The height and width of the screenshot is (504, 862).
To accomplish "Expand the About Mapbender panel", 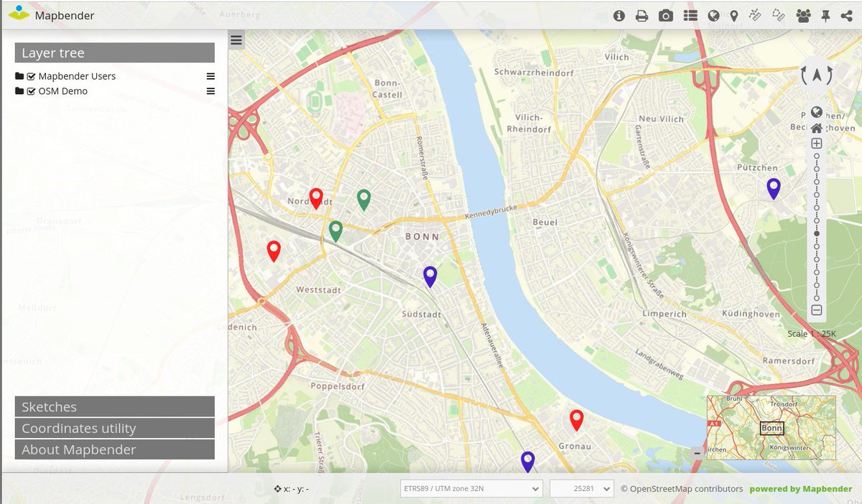I will [x=115, y=449].
